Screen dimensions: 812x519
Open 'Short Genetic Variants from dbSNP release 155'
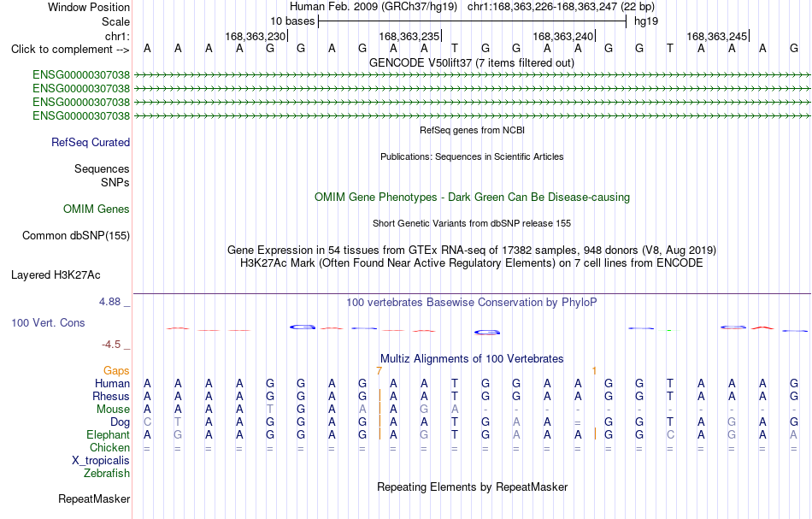[472, 223]
